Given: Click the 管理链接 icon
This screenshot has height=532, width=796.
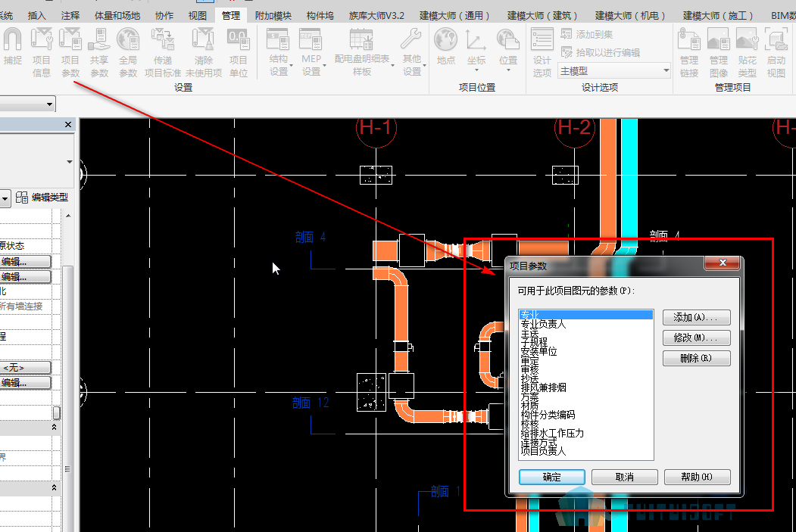Looking at the screenshot, I should click(x=689, y=52).
